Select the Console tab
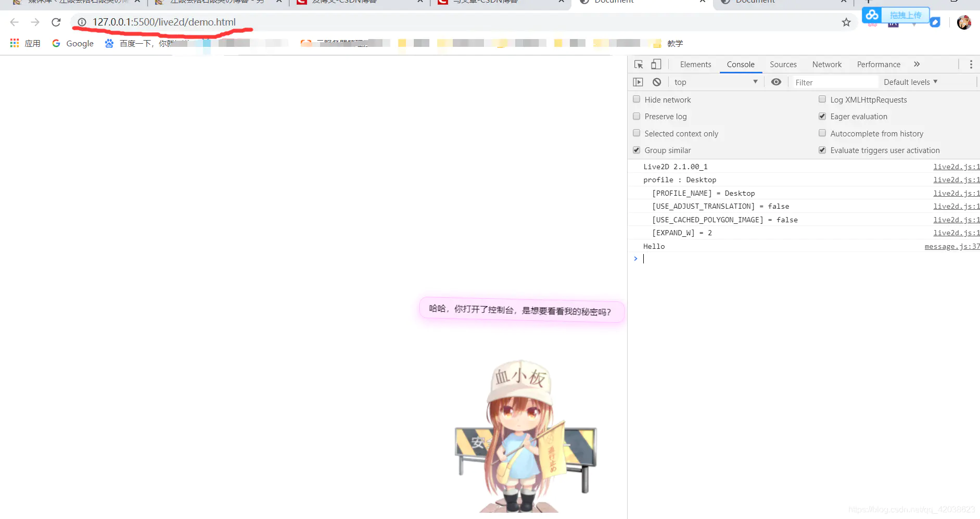Viewport: 980px width, 519px height. click(x=741, y=65)
